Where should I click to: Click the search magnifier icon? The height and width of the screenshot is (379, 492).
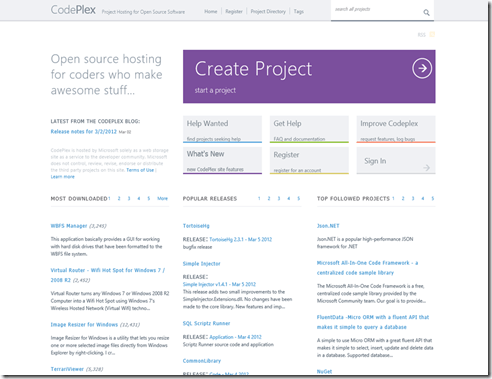426,12
